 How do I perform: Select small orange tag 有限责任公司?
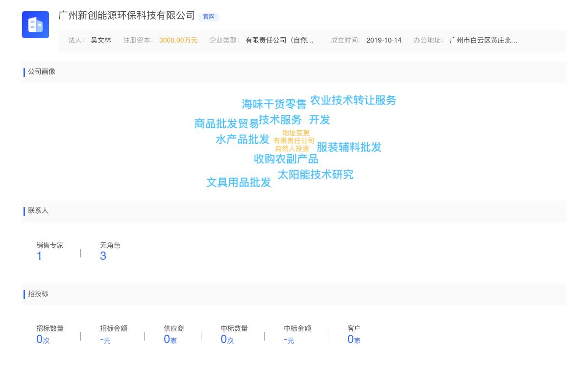294,141
